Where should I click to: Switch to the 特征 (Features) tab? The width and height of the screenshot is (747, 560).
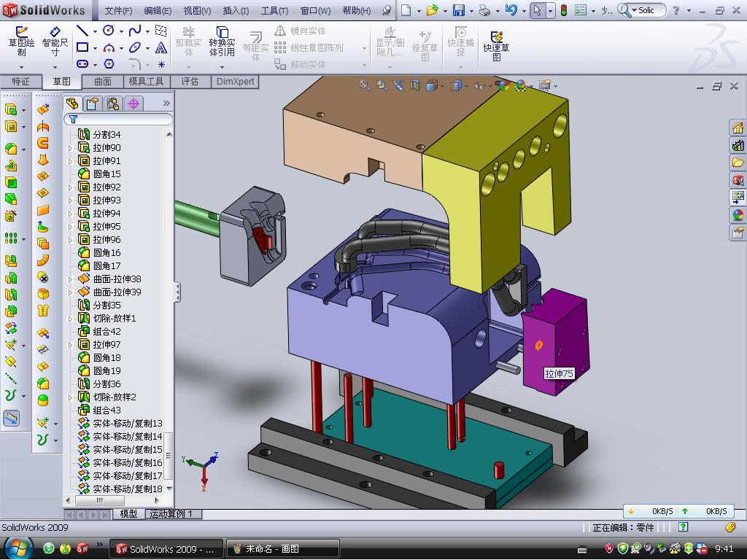pos(20,82)
